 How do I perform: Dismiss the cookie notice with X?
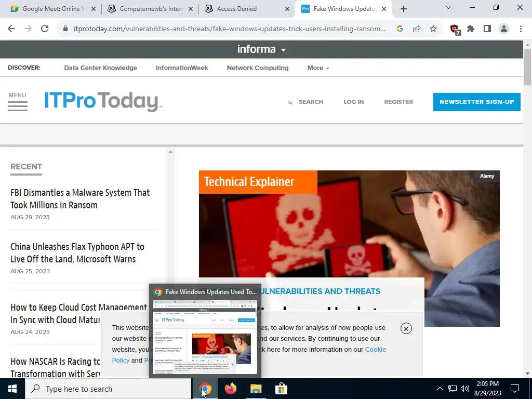point(406,328)
